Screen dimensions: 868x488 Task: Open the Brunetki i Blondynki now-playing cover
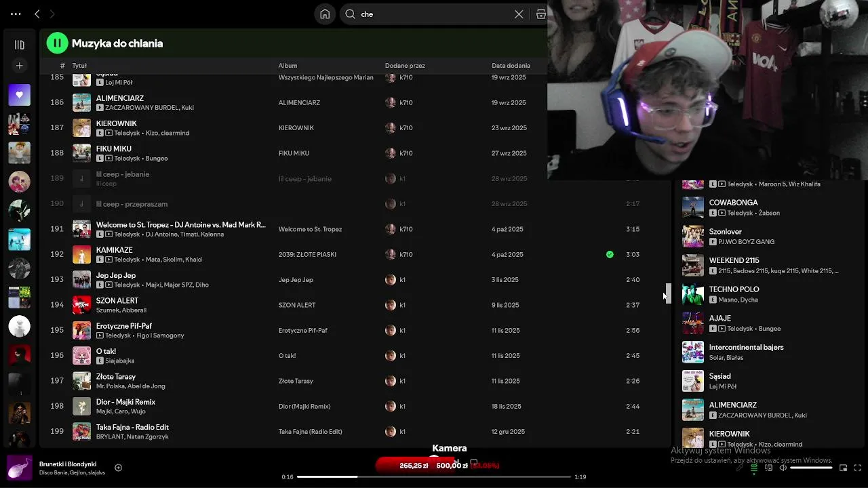(19, 468)
